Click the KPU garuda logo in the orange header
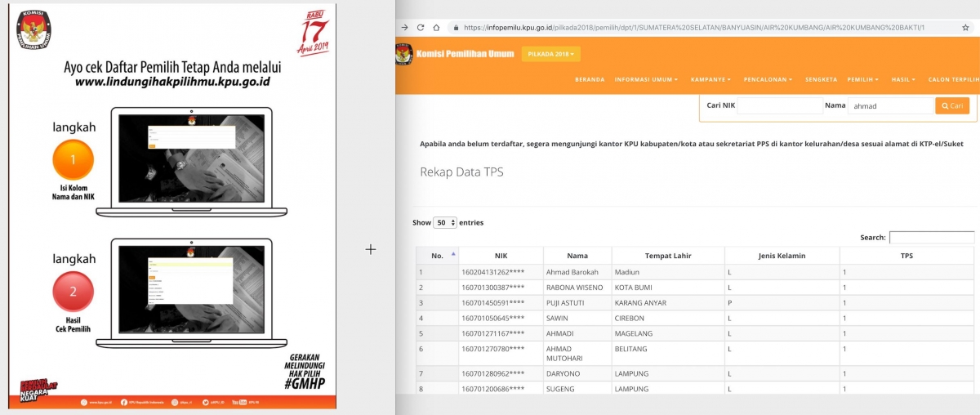Screen dimensions: 980x415 (x=404, y=55)
